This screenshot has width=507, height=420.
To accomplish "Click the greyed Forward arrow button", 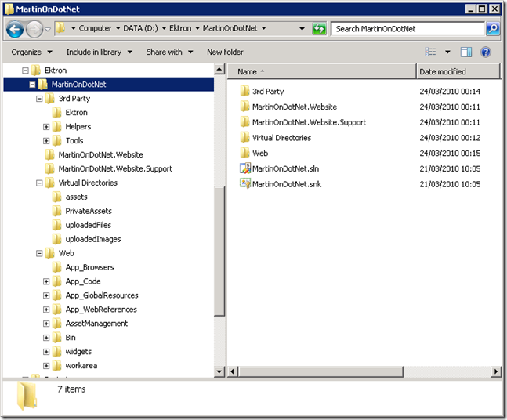I will point(34,30).
